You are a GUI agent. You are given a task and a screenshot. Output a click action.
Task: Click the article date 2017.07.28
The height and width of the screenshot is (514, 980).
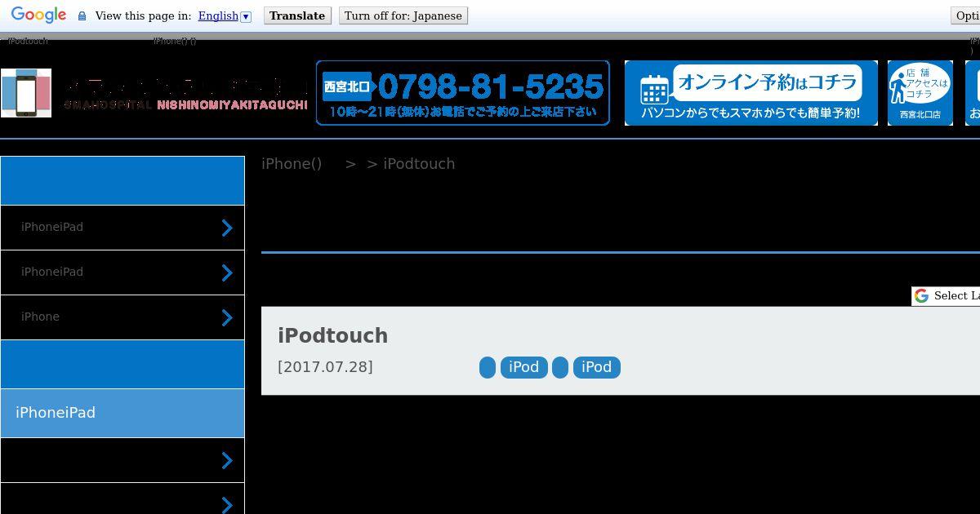[x=325, y=366]
